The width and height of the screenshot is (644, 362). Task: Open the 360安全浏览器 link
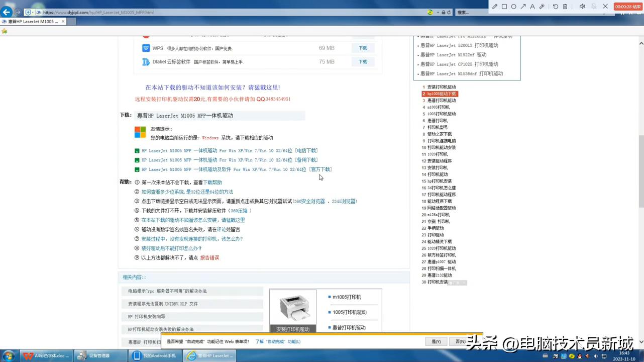[x=309, y=201]
